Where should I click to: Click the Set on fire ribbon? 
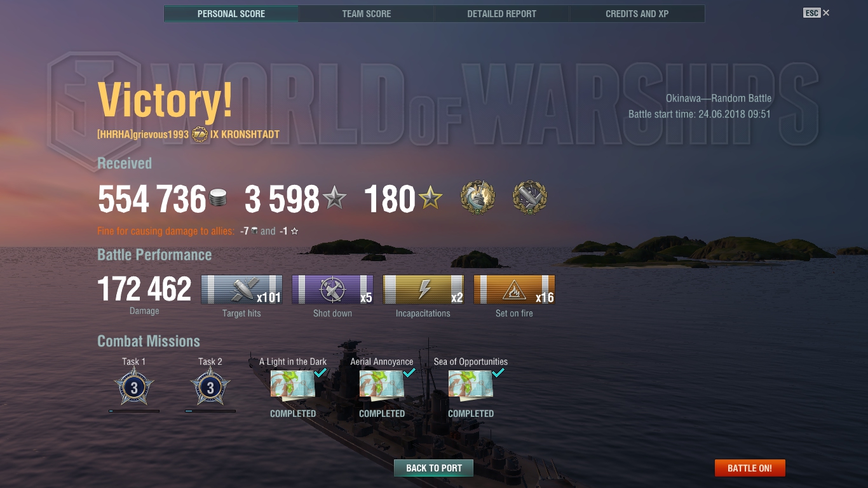click(514, 289)
